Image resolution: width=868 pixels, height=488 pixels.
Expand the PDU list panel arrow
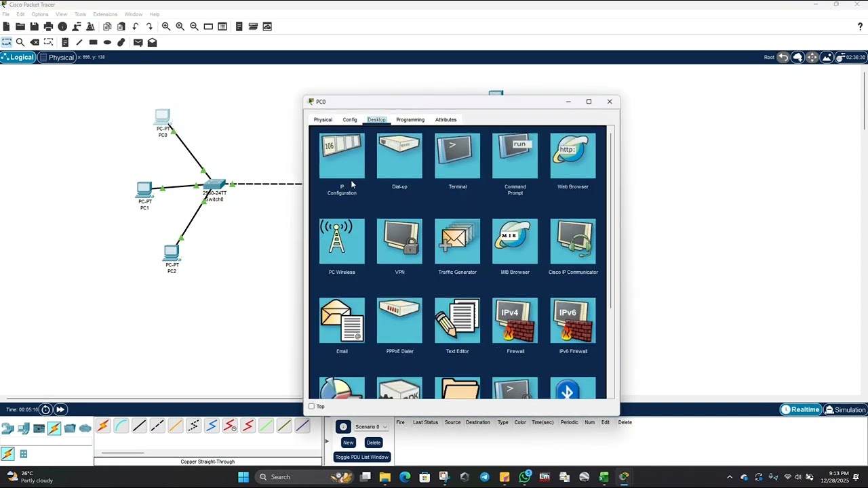point(327,441)
